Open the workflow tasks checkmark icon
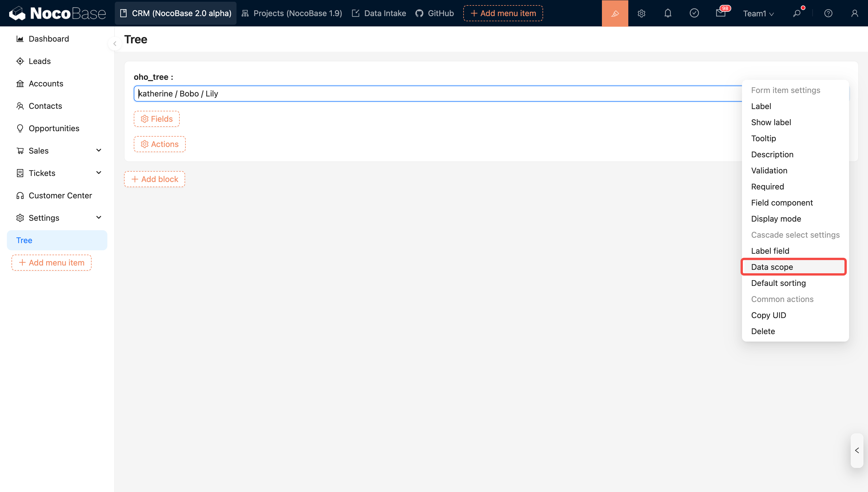The image size is (868, 492). pos(694,13)
